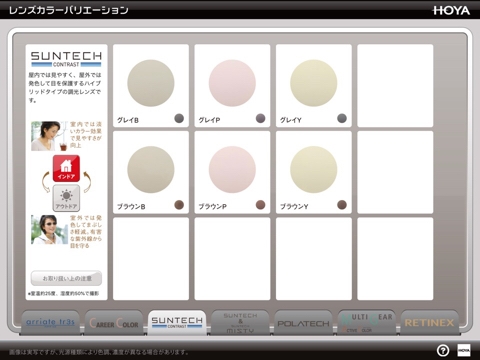480x360 pixels.
Task: Choose the グレイY yellow lens sample
Action: coord(314,83)
